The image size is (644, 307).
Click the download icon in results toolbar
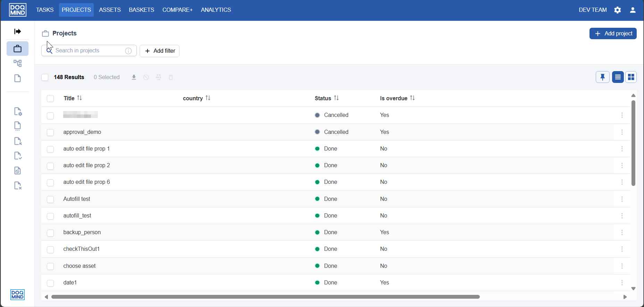[x=134, y=77]
